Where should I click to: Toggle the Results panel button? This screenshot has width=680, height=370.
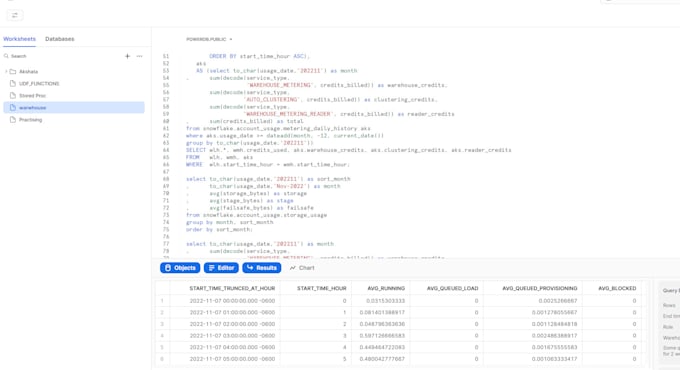[262, 268]
